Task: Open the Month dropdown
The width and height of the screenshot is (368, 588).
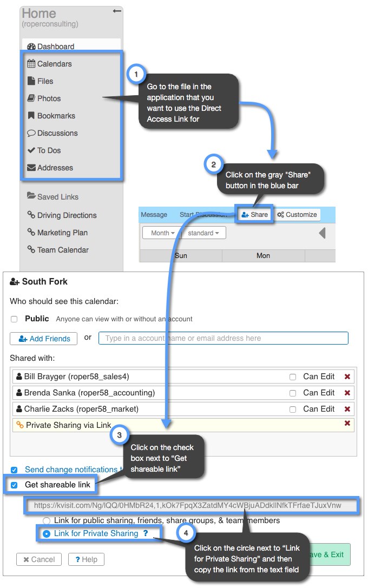Action: (x=161, y=233)
